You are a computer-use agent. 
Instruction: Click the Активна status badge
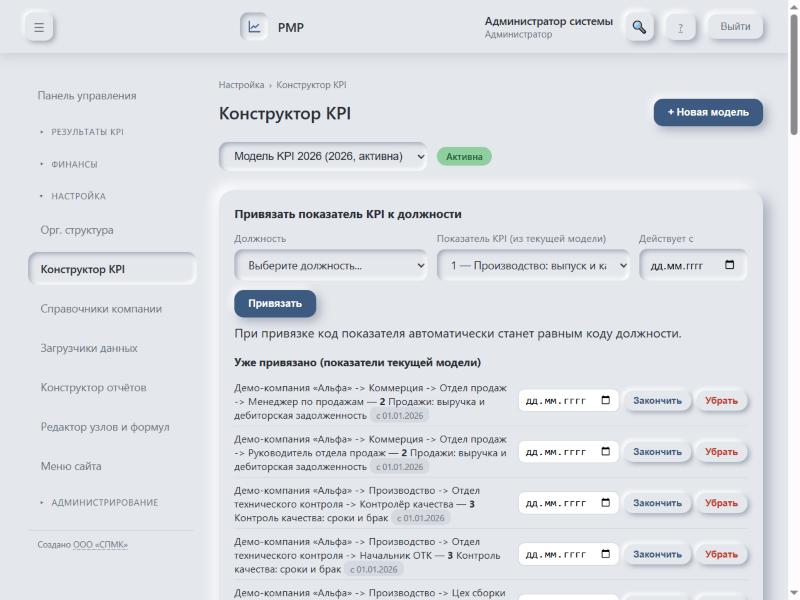(x=464, y=157)
